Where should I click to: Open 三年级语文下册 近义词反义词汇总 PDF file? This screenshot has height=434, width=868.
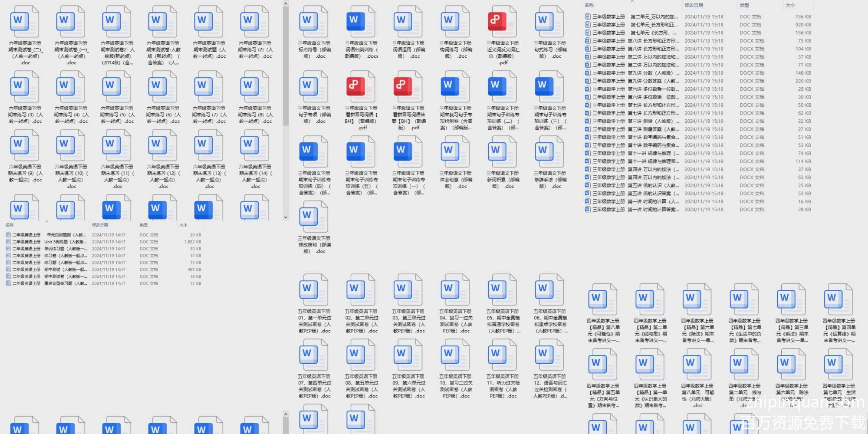pos(503,23)
